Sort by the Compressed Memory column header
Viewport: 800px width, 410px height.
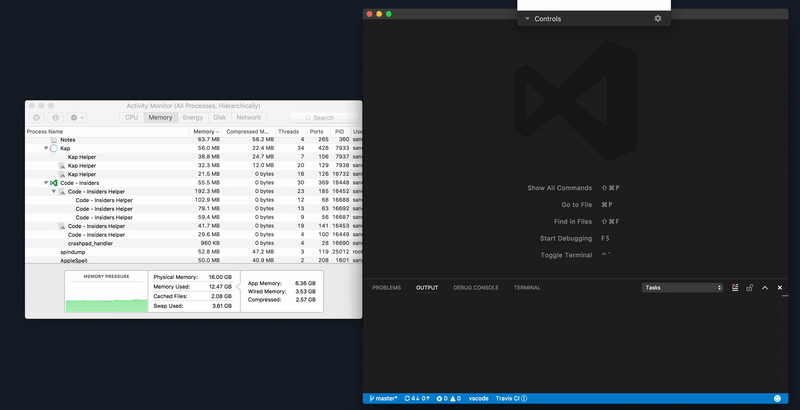[x=249, y=132]
